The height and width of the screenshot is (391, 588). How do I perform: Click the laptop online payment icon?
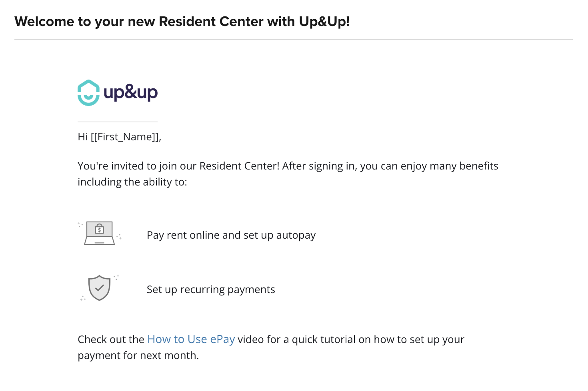[100, 233]
